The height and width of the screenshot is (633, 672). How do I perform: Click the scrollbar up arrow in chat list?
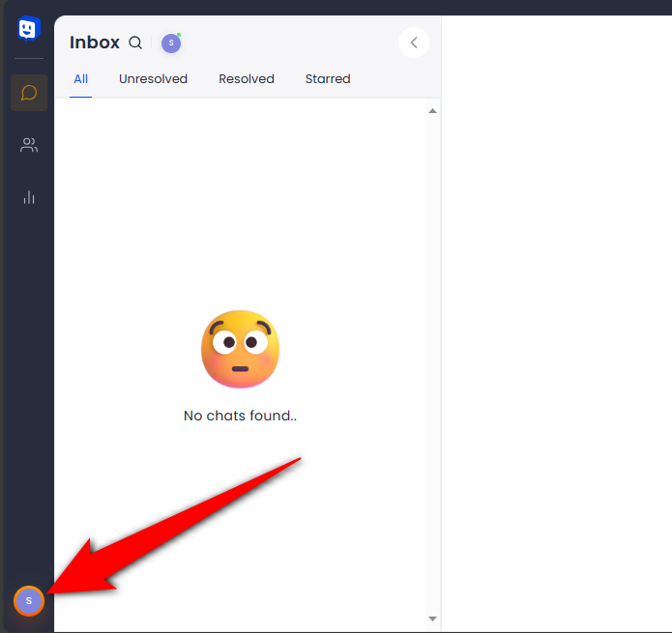pyautogui.click(x=432, y=111)
